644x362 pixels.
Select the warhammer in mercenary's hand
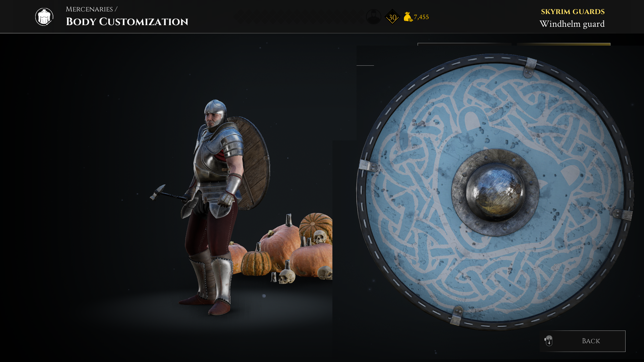pyautogui.click(x=168, y=194)
